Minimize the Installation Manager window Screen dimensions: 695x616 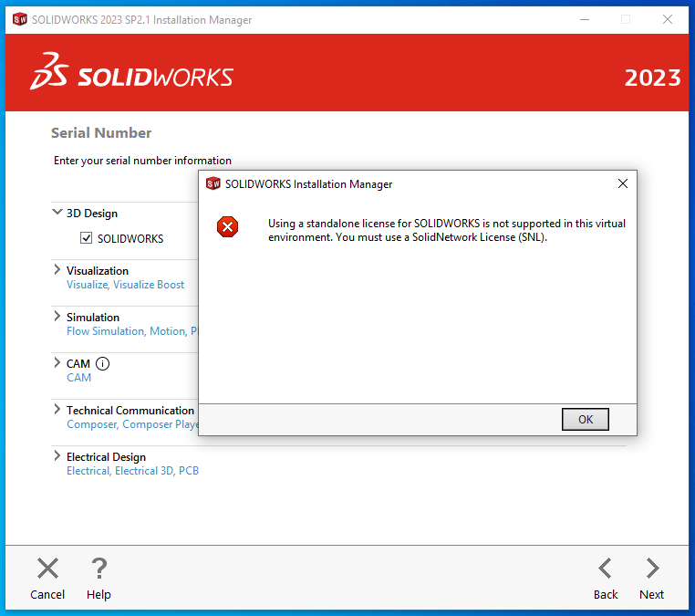[585, 19]
